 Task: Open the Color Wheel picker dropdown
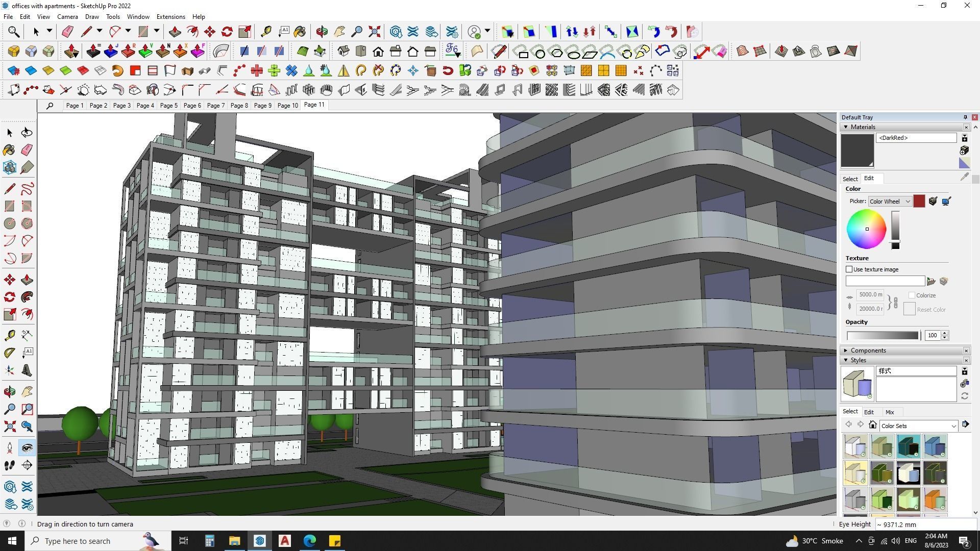pyautogui.click(x=890, y=202)
